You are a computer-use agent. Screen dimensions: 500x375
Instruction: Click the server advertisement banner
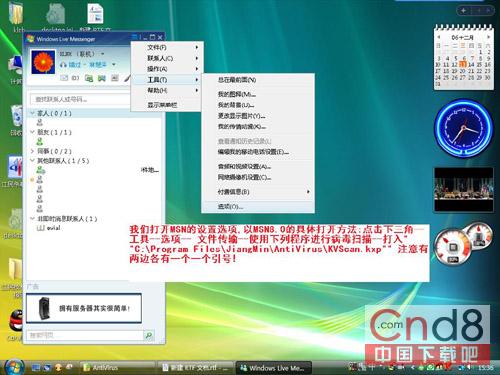click(x=84, y=308)
